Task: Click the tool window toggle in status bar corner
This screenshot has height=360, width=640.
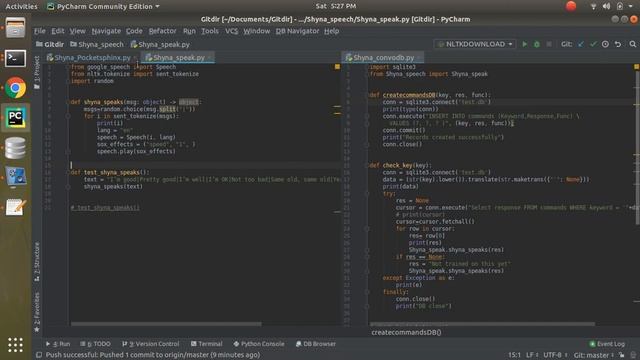Action: tap(39, 355)
